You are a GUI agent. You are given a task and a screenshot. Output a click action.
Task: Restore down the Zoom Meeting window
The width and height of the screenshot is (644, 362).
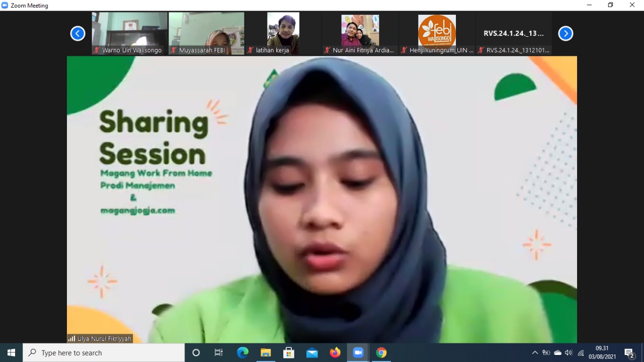611,5
